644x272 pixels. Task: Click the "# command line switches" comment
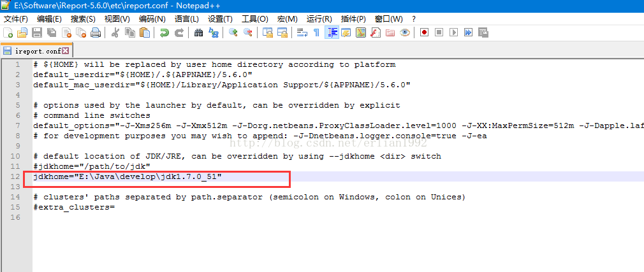pos(92,115)
